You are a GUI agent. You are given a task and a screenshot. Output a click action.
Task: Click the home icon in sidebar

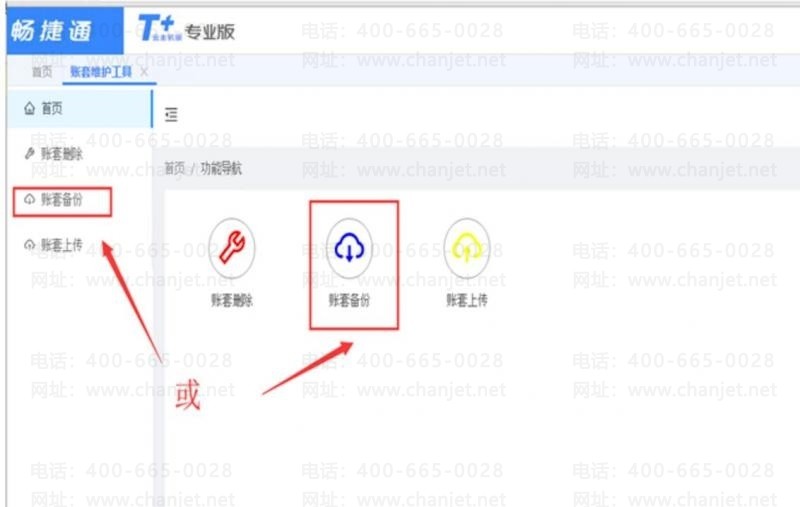point(30,108)
